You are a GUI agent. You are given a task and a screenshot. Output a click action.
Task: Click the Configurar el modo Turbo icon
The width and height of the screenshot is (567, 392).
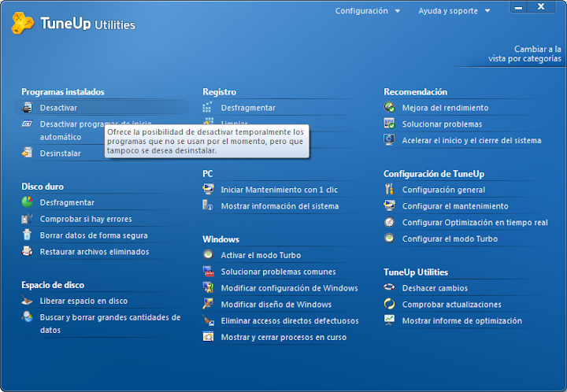click(389, 239)
